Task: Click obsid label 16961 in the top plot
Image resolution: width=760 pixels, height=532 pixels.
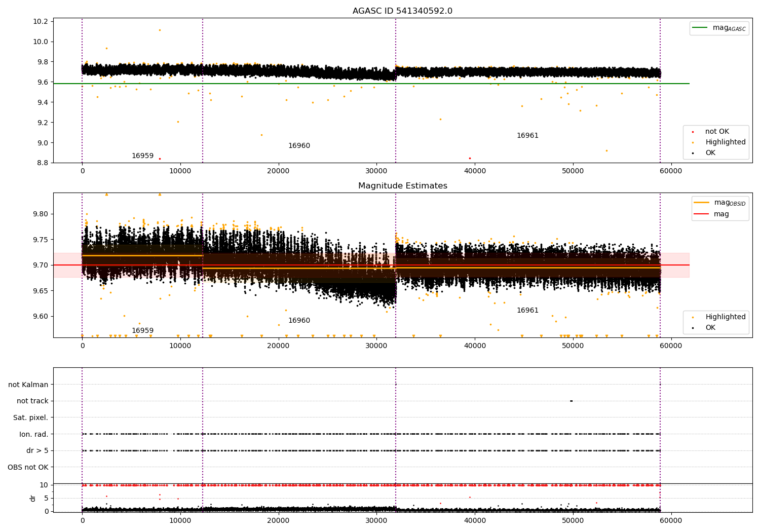Action: pos(527,136)
